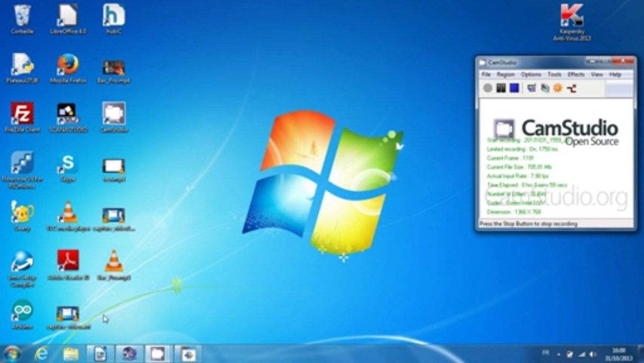Select the CamStudio desktop shortcut
This screenshot has height=363, width=644.
pos(114,117)
